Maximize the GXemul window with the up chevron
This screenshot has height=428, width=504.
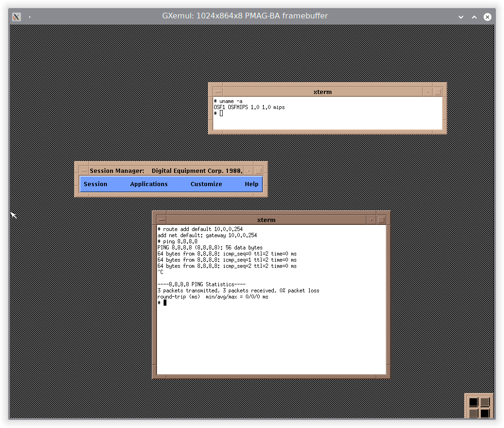(474, 17)
